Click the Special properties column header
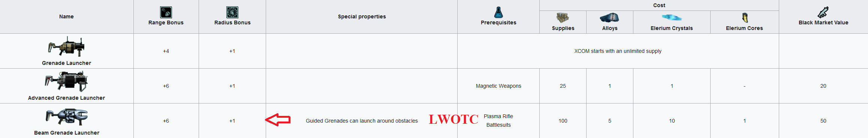The height and width of the screenshot is (138, 868). point(362,16)
